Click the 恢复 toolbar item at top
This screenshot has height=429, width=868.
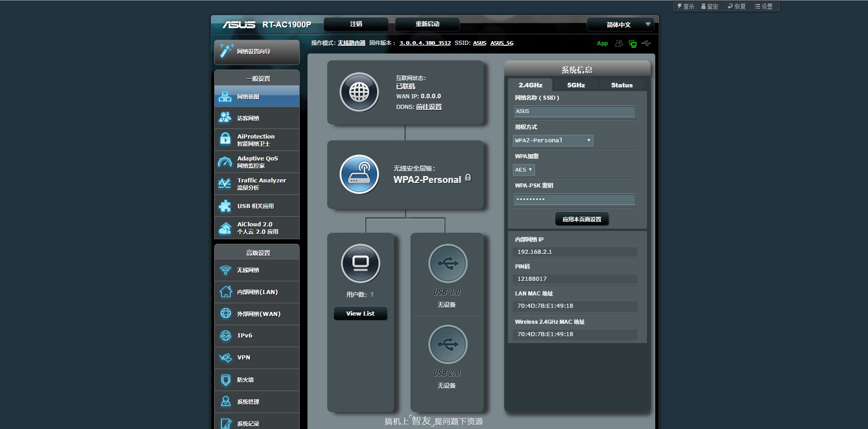(737, 6)
